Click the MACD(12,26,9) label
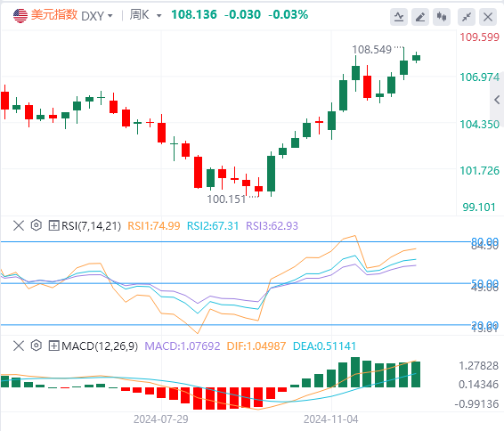504x431 pixels. tap(100, 346)
